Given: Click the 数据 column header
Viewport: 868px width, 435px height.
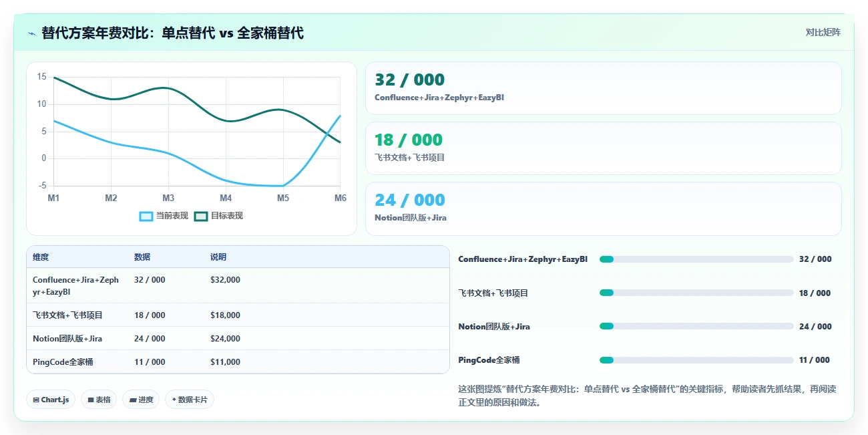Looking at the screenshot, I should [142, 257].
